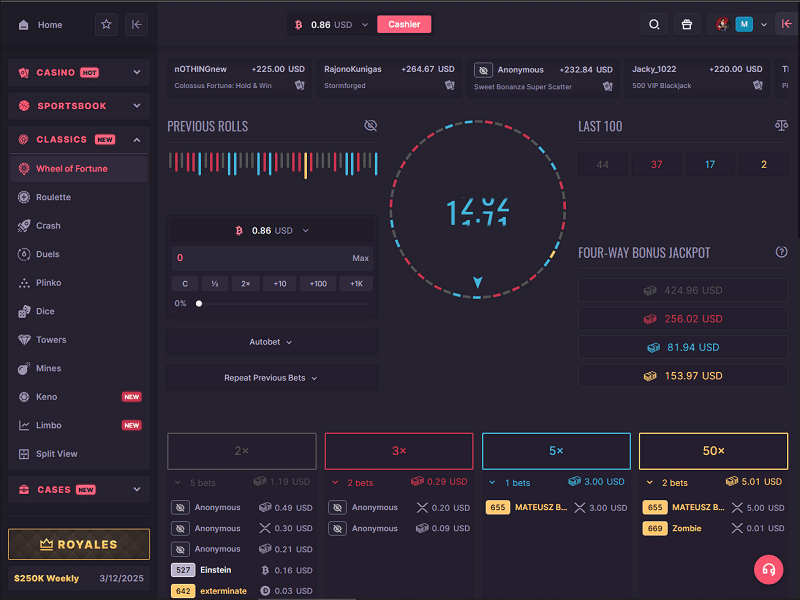
Task: Click the jackpot help question icon
Action: pos(781,253)
